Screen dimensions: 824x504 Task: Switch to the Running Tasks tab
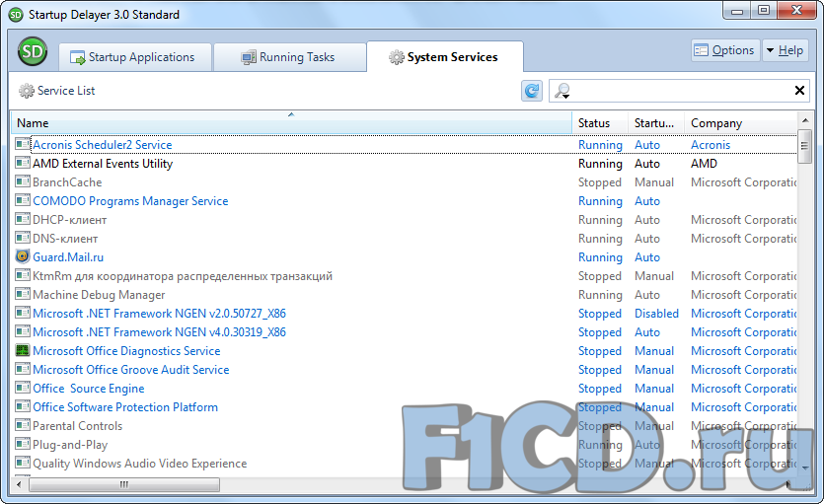point(289,57)
